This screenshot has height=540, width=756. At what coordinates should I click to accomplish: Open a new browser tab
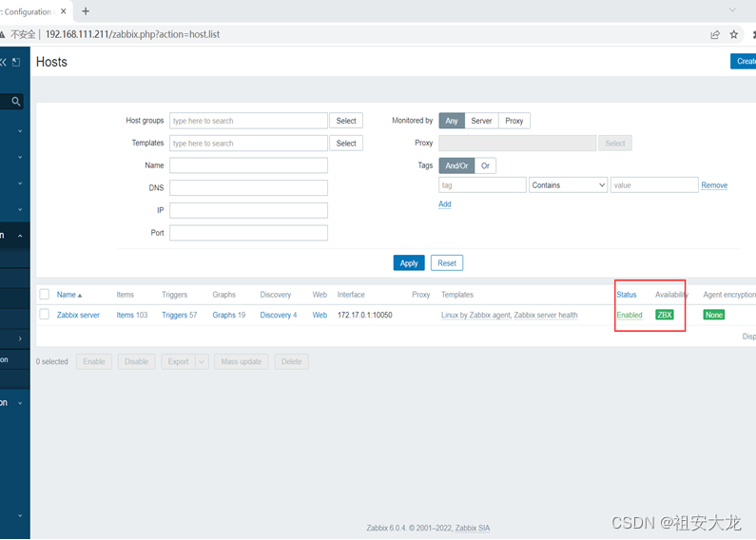[x=86, y=11]
